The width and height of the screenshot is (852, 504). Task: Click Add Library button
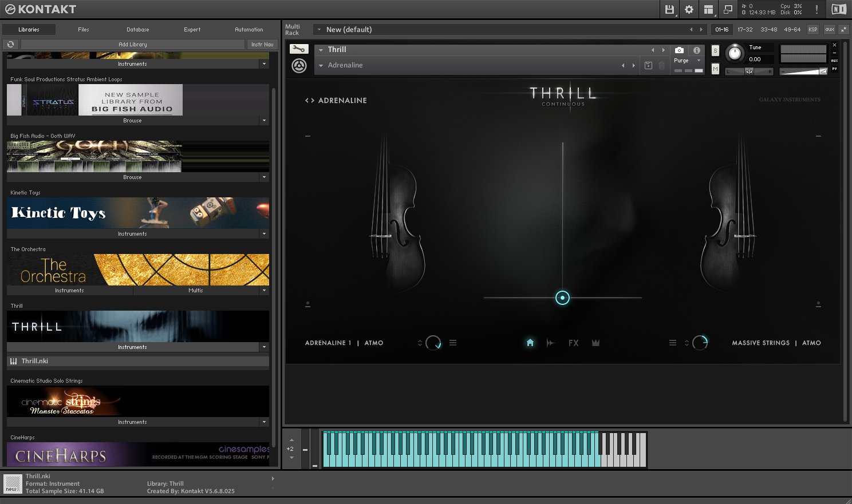133,44
